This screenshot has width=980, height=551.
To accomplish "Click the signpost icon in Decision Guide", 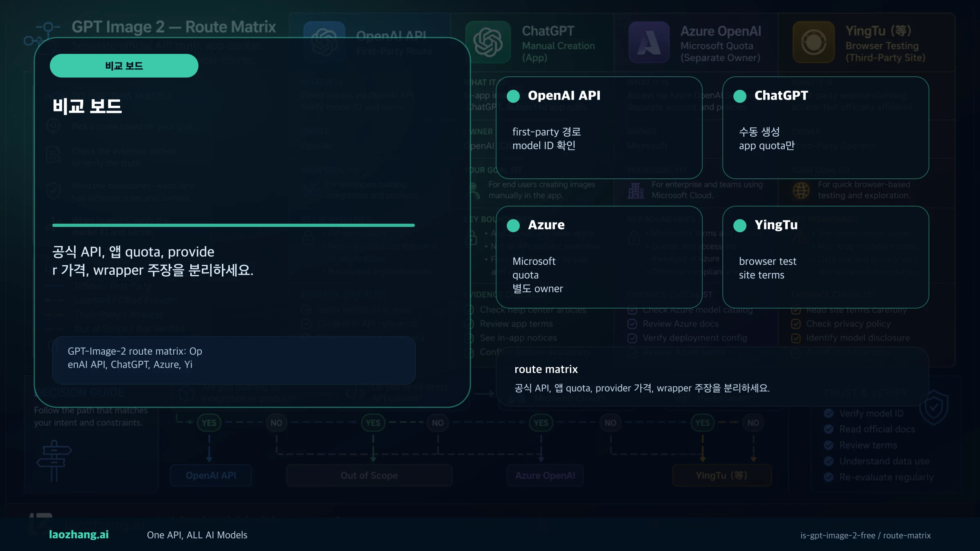I will [x=54, y=461].
